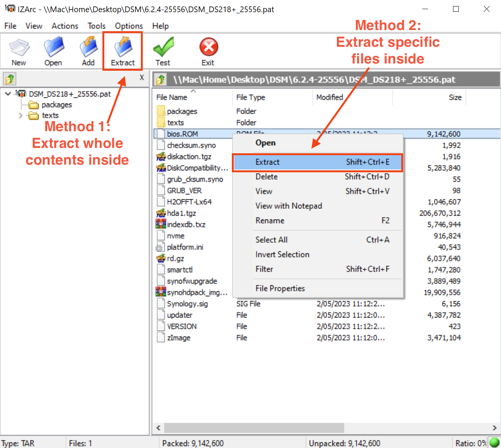Viewport: 501px width, 448px height.
Task: Click the up-folder icon in left panel header
Action: point(10,79)
